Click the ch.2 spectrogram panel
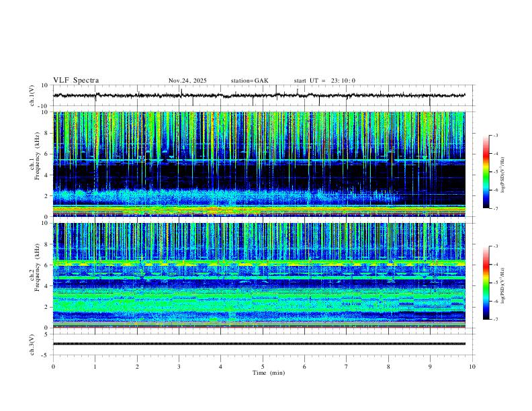Screen dimensions: 532x411 259,275
